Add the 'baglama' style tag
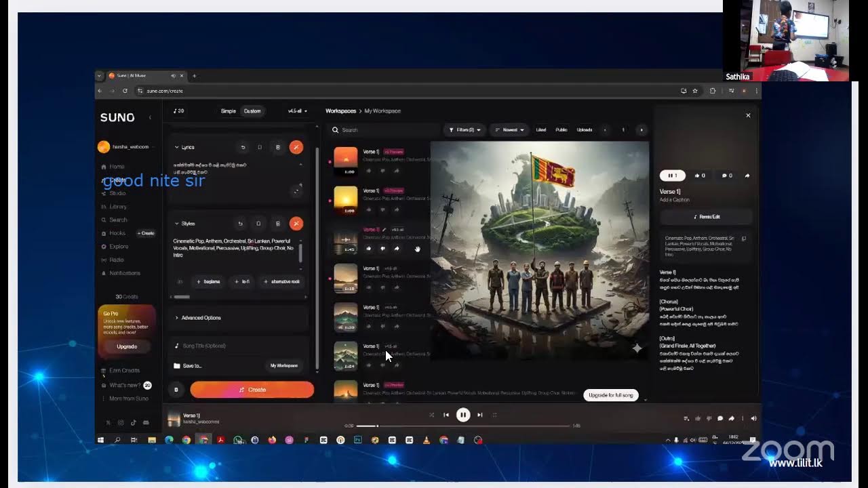Viewport: 868px width, 488px height. pos(208,281)
